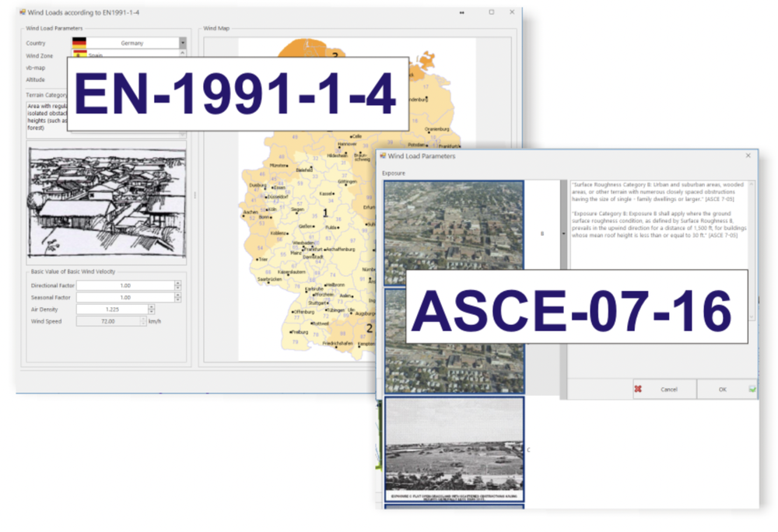Image resolution: width=778 pixels, height=532 pixels.
Task: Click wind zone 2 on the Germany map
Action: pos(369,328)
